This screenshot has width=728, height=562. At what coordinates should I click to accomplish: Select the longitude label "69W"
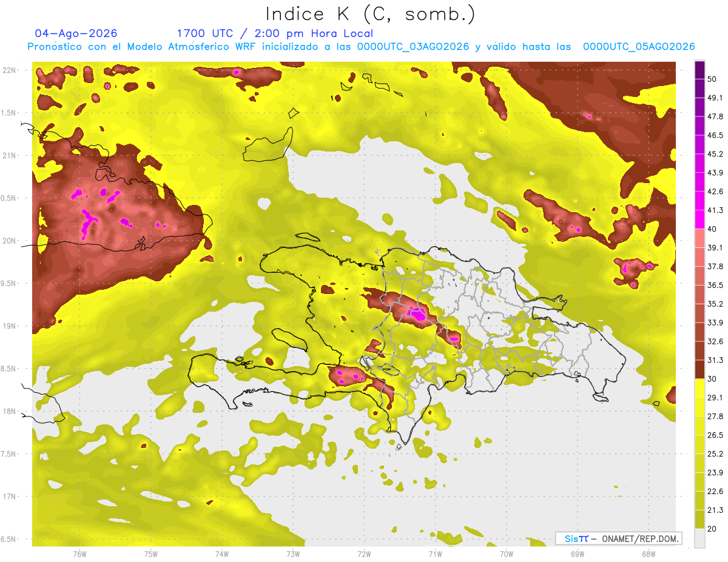point(577,554)
